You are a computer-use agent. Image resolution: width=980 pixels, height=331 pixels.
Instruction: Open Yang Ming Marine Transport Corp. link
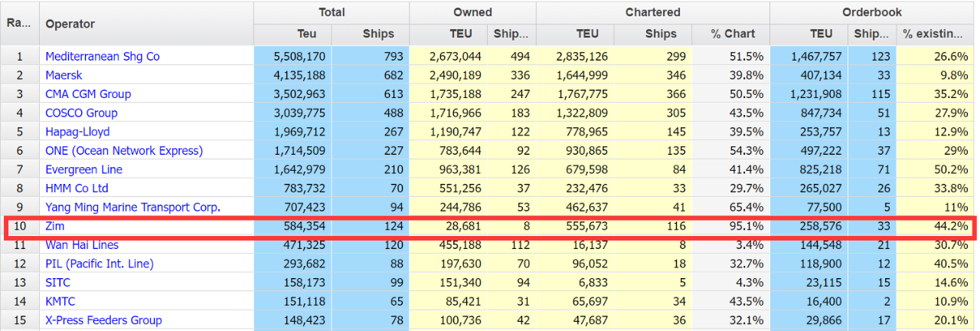coord(132,207)
